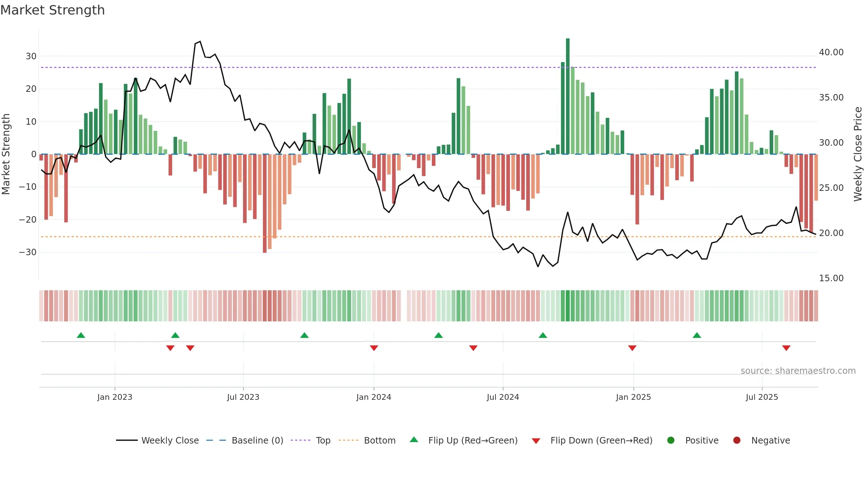Click the tallest green bar exceeding 30
Viewport: 868px width, 488px height.
click(x=568, y=96)
